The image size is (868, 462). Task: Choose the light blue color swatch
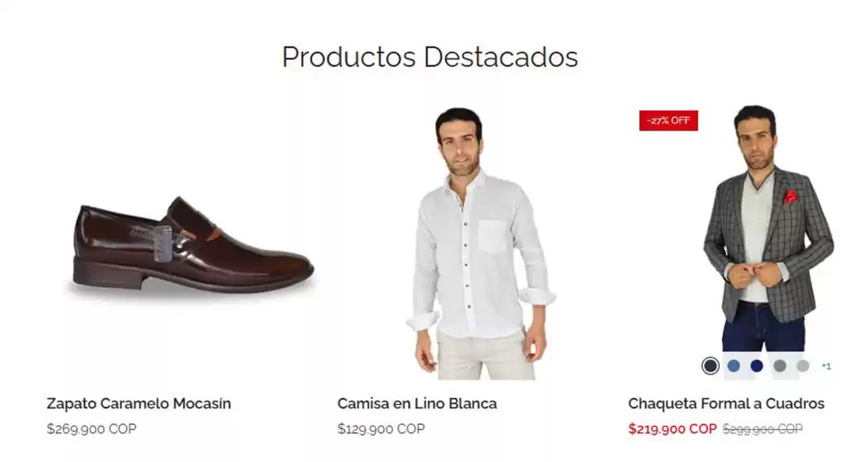click(x=734, y=365)
